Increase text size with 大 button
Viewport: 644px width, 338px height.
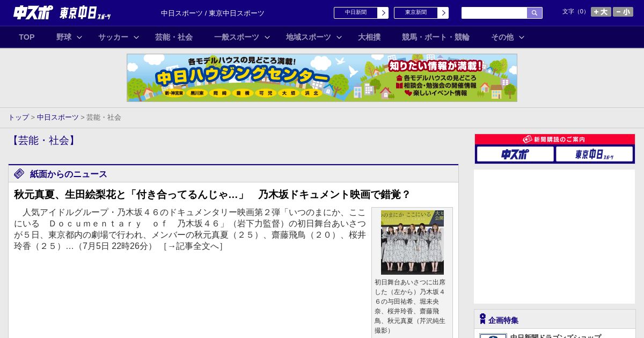(x=601, y=12)
